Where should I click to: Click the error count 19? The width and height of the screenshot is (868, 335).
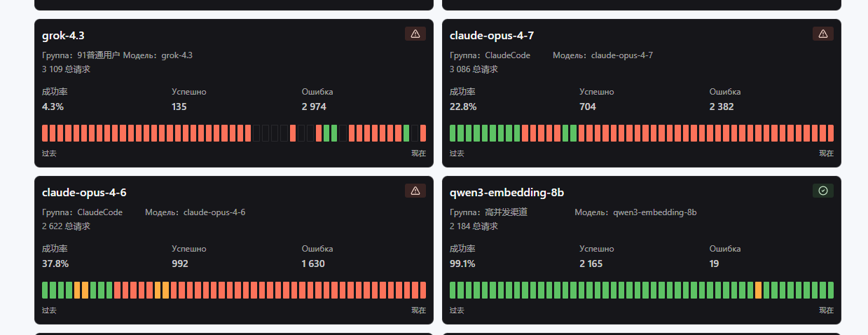pos(714,264)
